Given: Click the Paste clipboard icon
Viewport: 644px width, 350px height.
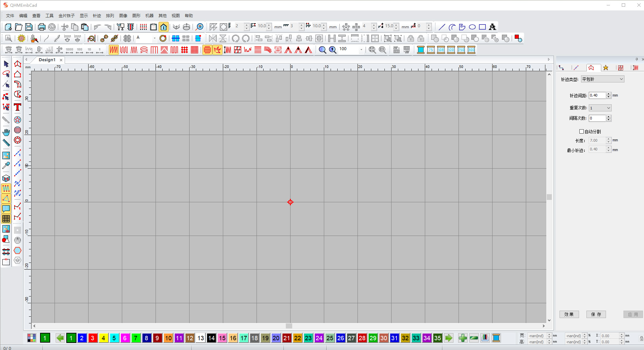Looking at the screenshot, I should tap(85, 27).
